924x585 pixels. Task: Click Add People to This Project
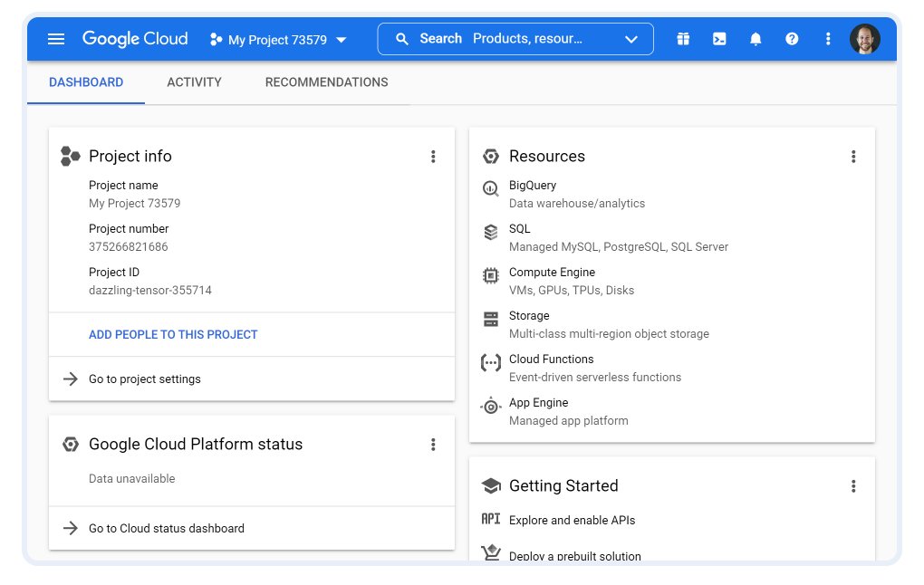point(173,335)
